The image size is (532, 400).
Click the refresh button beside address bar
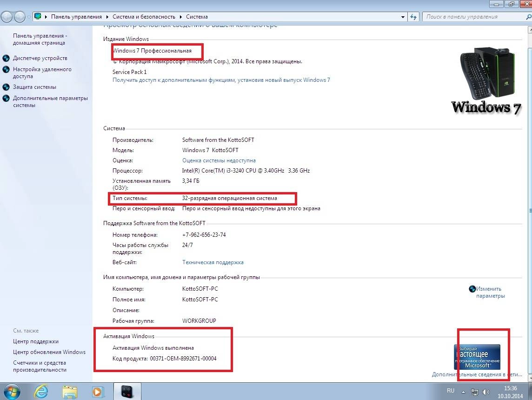[413, 17]
